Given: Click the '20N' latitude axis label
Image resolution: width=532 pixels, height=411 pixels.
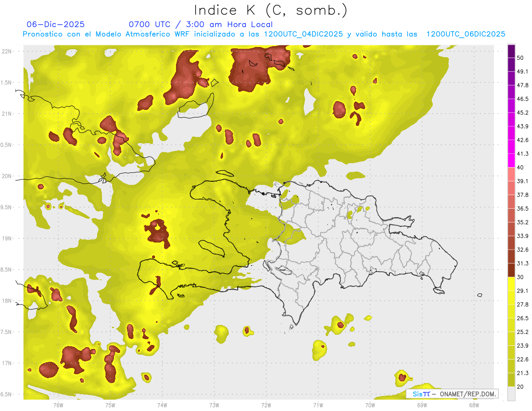Looking at the screenshot, I should coord(7,176).
